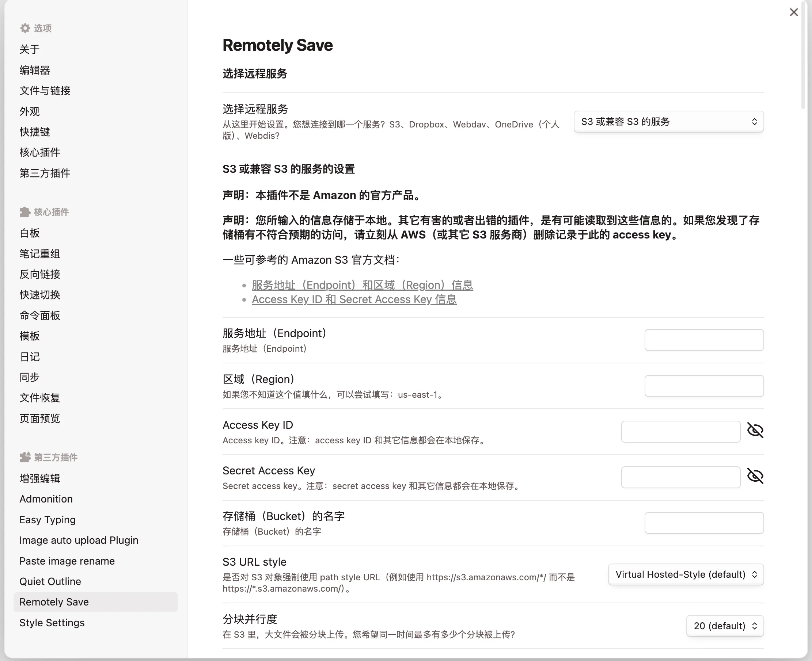Open the Access Key ID and Secret Access Key link

point(354,299)
